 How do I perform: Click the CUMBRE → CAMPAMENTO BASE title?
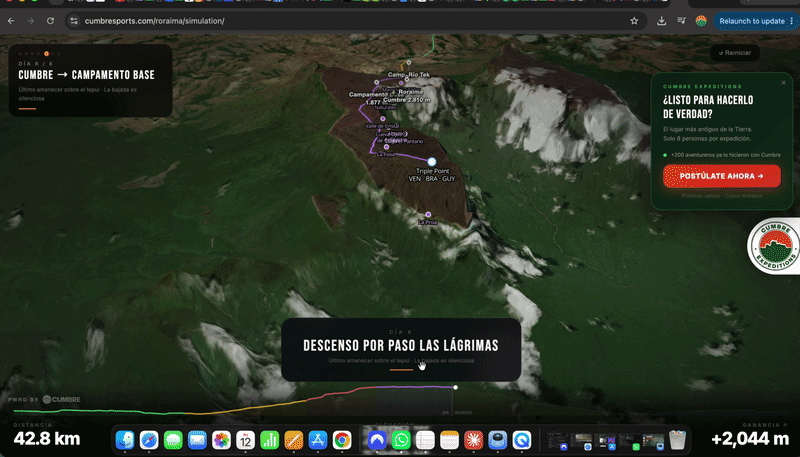[x=86, y=75]
